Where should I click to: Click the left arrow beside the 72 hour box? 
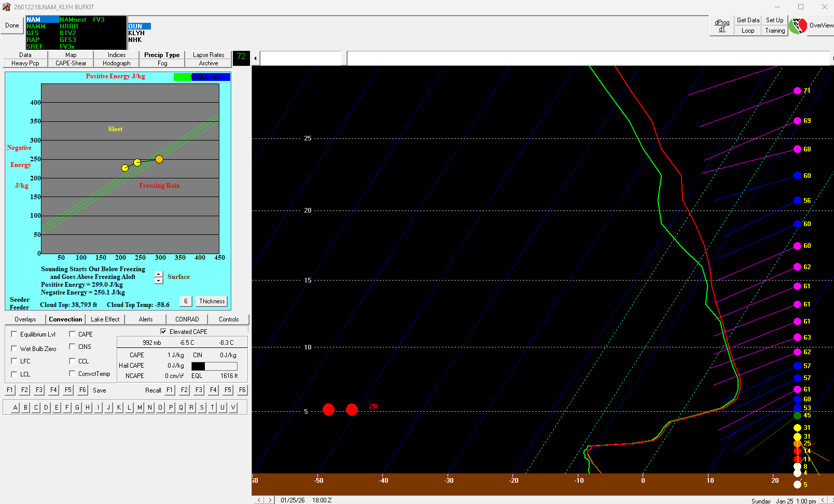click(x=255, y=58)
